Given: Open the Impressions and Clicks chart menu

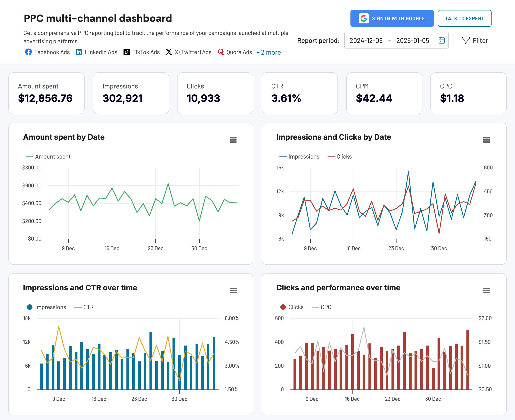Looking at the screenshot, I should (487, 140).
